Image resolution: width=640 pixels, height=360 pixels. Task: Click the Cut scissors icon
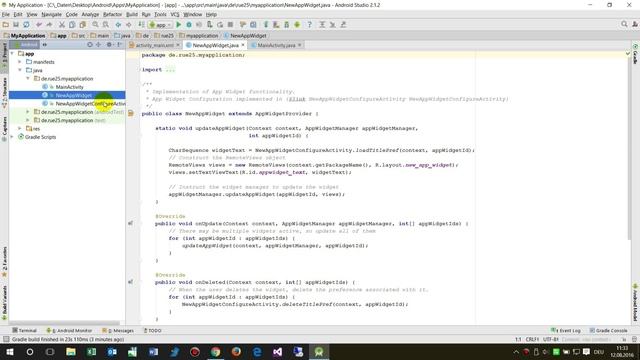(x=62, y=25)
